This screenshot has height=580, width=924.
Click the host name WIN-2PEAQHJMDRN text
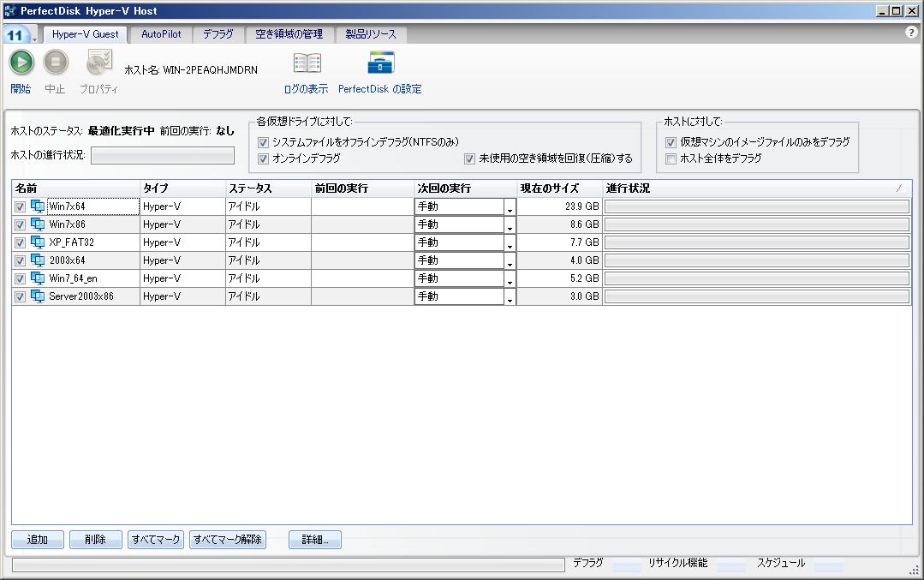210,70
